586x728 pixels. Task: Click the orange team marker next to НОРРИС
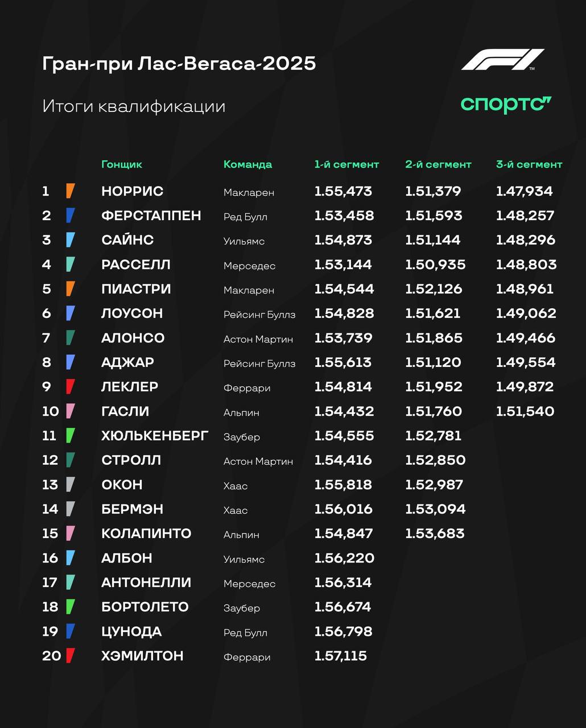pos(71,191)
